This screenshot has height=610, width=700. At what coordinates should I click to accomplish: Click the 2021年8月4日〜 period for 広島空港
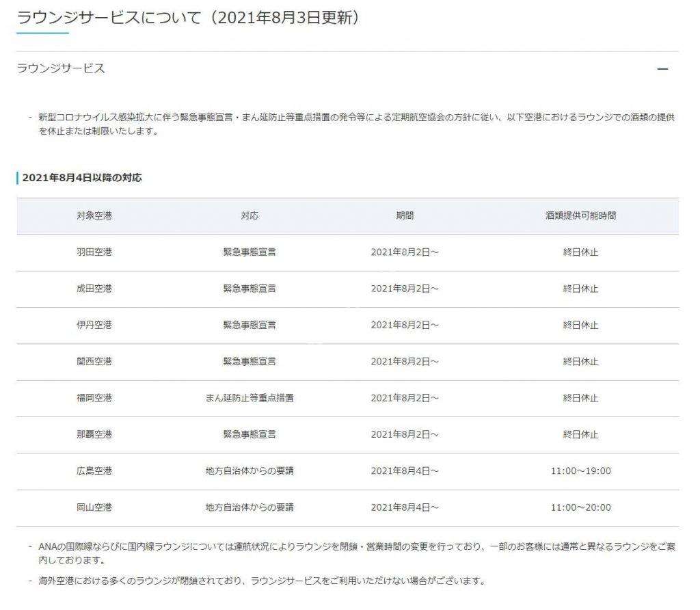pos(405,470)
